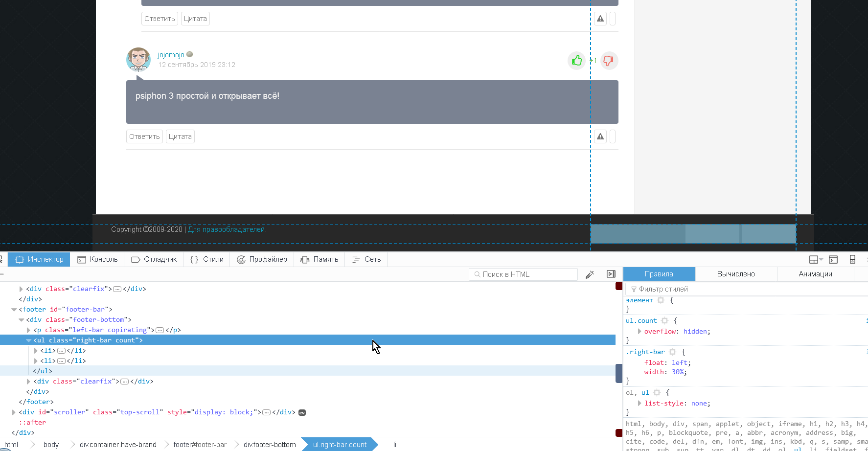Expand ellipsis of left-bar copirating paragraph
This screenshot has height=451, width=868.
click(x=160, y=330)
